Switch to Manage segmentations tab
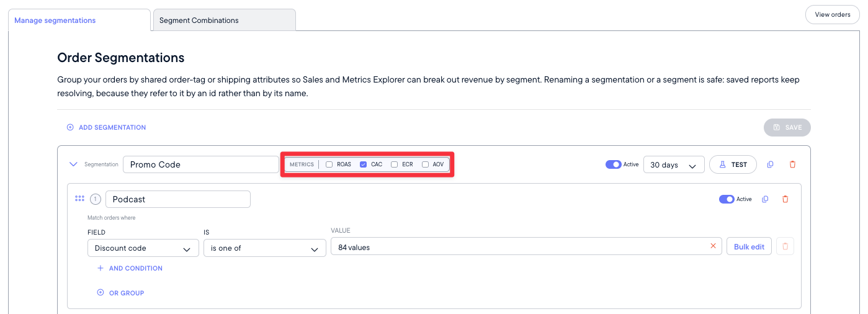The image size is (868, 314). [79, 20]
